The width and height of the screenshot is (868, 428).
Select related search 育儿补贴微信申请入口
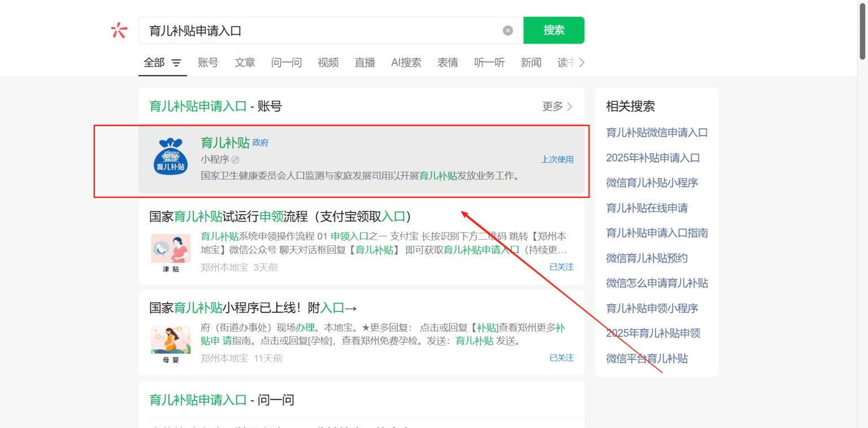click(x=657, y=133)
